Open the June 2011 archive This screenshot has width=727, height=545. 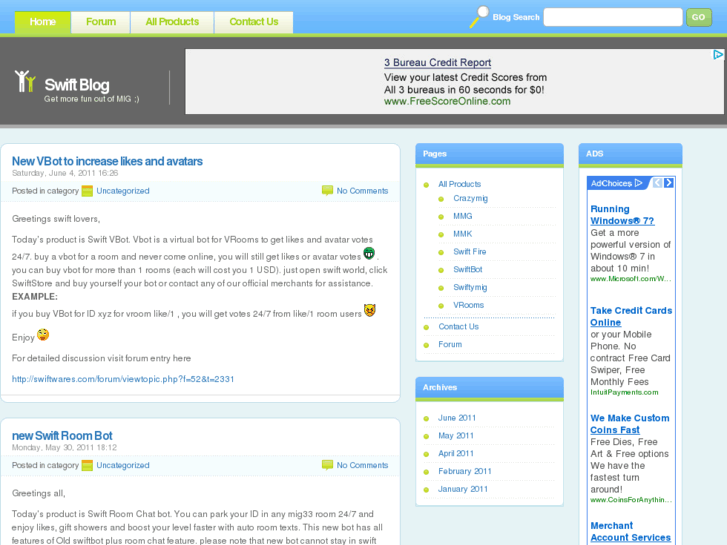click(457, 418)
